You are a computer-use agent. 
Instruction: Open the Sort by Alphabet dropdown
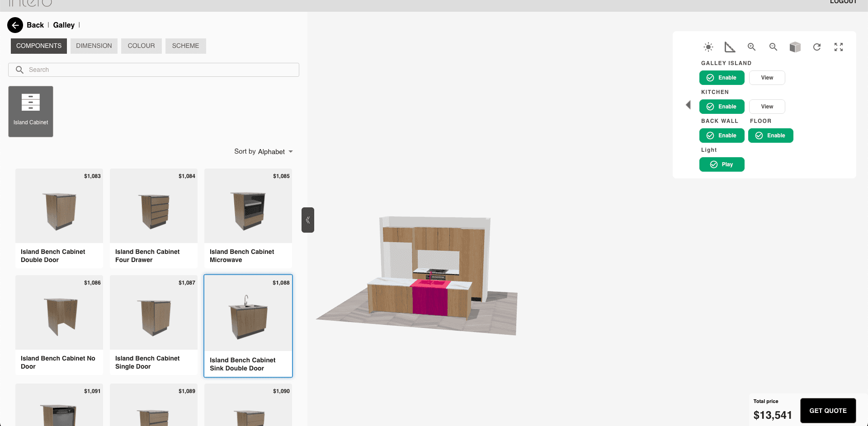[x=263, y=152]
